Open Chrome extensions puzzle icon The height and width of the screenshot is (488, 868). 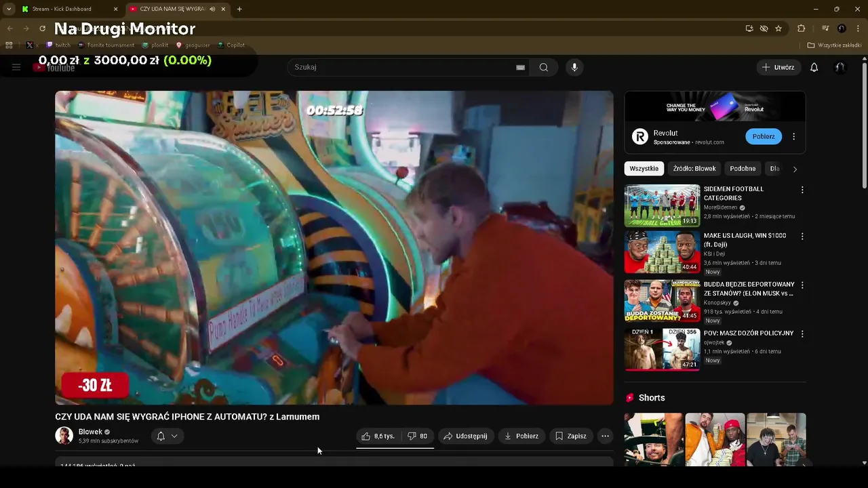click(801, 28)
